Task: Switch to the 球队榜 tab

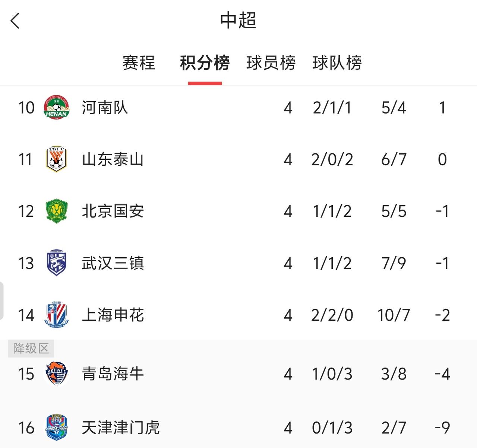Action: pyautogui.click(x=337, y=63)
